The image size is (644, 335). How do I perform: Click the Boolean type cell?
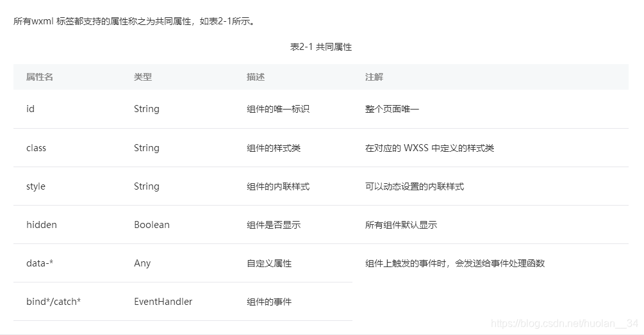coord(152,225)
